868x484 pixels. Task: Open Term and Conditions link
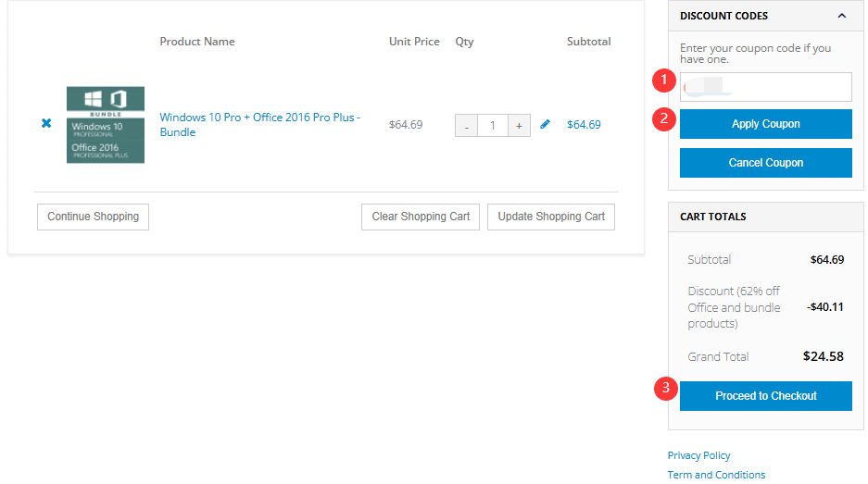(x=716, y=475)
